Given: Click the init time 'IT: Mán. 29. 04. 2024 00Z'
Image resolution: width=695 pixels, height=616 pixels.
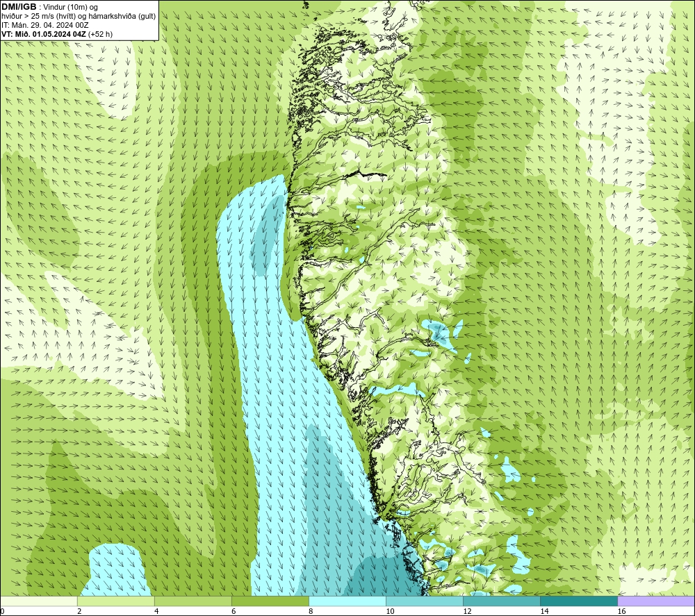Looking at the screenshot, I should coord(44,25).
